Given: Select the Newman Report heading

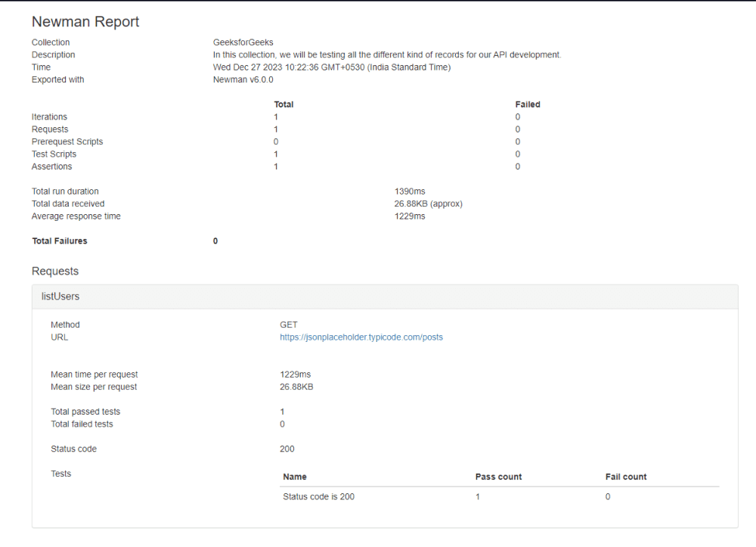Looking at the screenshot, I should click(85, 22).
